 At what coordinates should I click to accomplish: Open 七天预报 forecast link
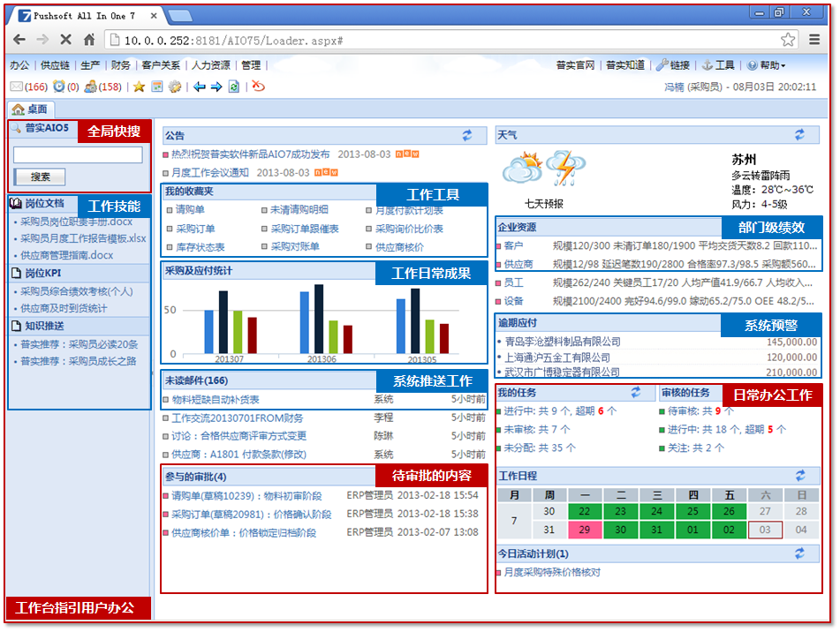coord(544,204)
